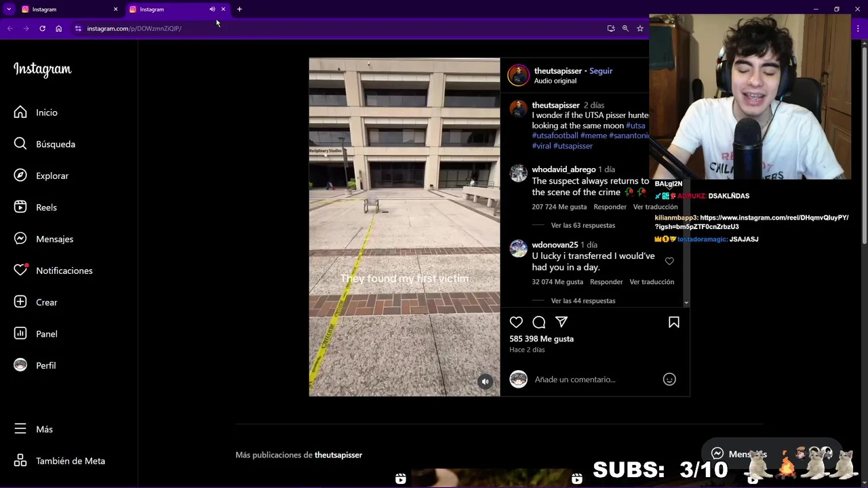Click the #utsapisser hashtag
Image resolution: width=868 pixels, height=488 pixels.
572,146
